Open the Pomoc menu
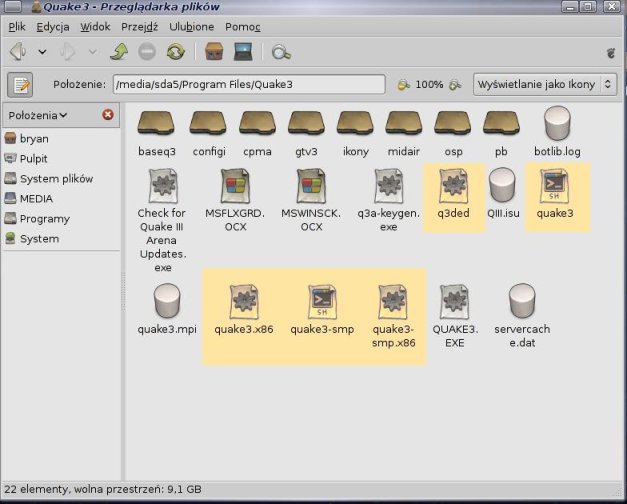This screenshot has height=504, width=627. coord(243,27)
